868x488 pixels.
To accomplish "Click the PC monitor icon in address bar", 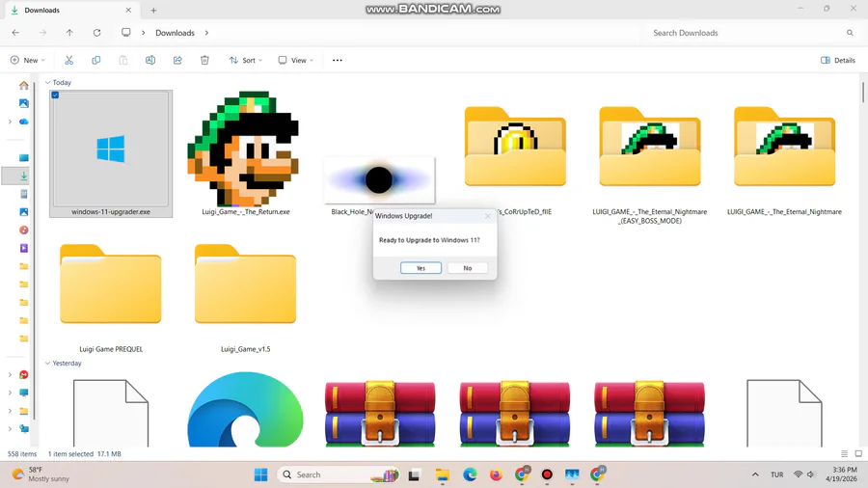I will (126, 33).
